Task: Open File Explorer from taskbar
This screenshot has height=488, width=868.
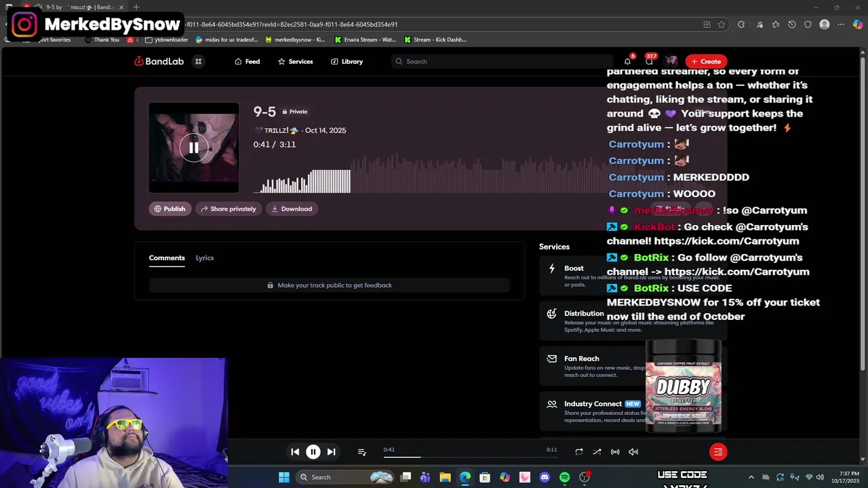Action: [x=445, y=477]
